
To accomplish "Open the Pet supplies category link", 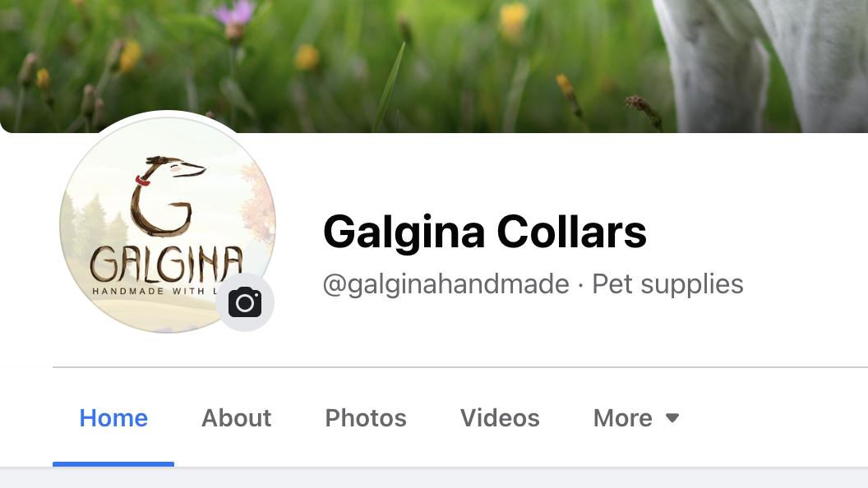I will coord(667,284).
